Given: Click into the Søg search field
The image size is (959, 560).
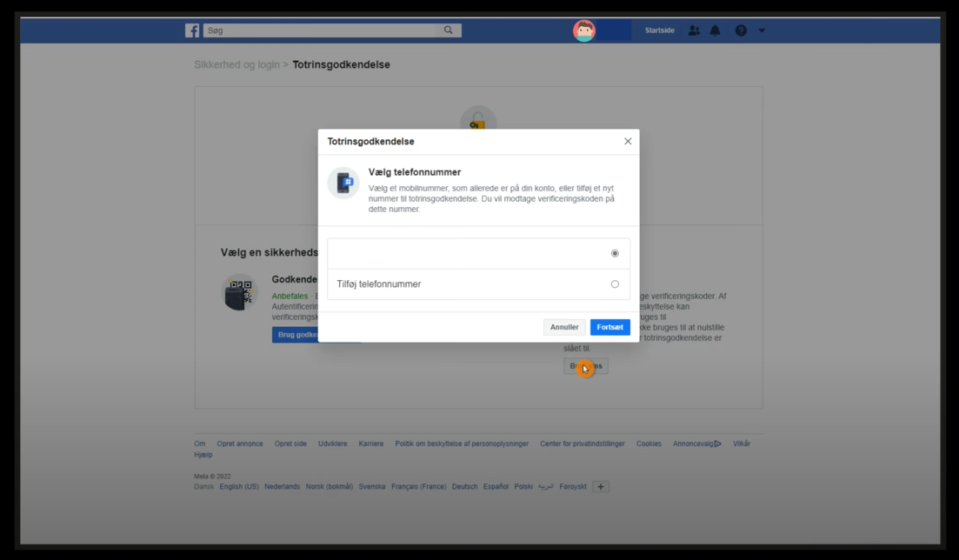Looking at the screenshot, I should pos(319,30).
